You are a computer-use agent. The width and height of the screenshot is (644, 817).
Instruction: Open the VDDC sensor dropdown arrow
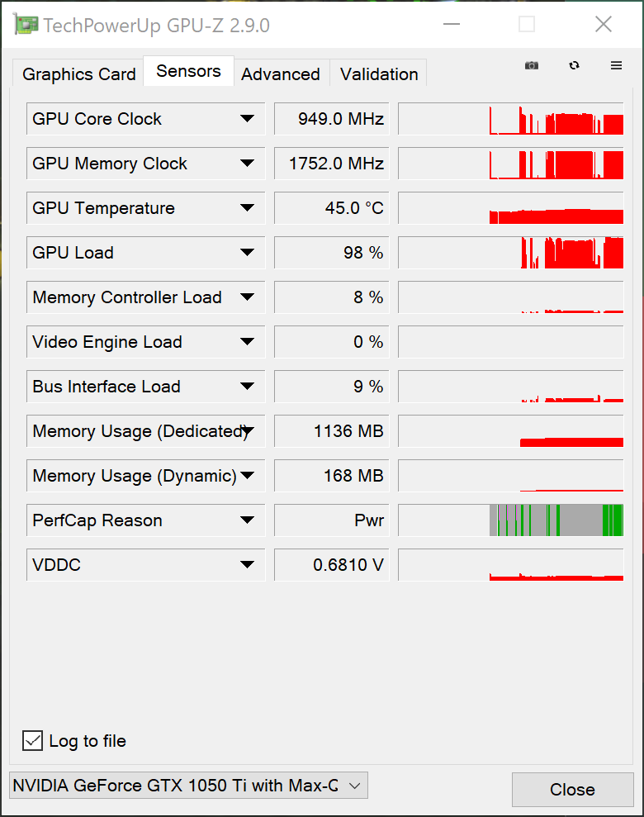(247, 565)
